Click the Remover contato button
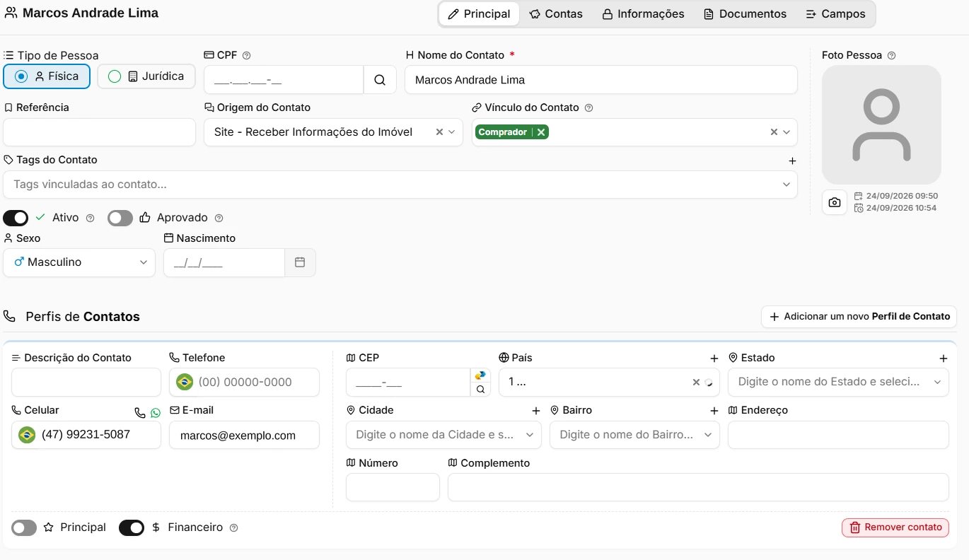This screenshot has height=560, width=969. tap(895, 527)
